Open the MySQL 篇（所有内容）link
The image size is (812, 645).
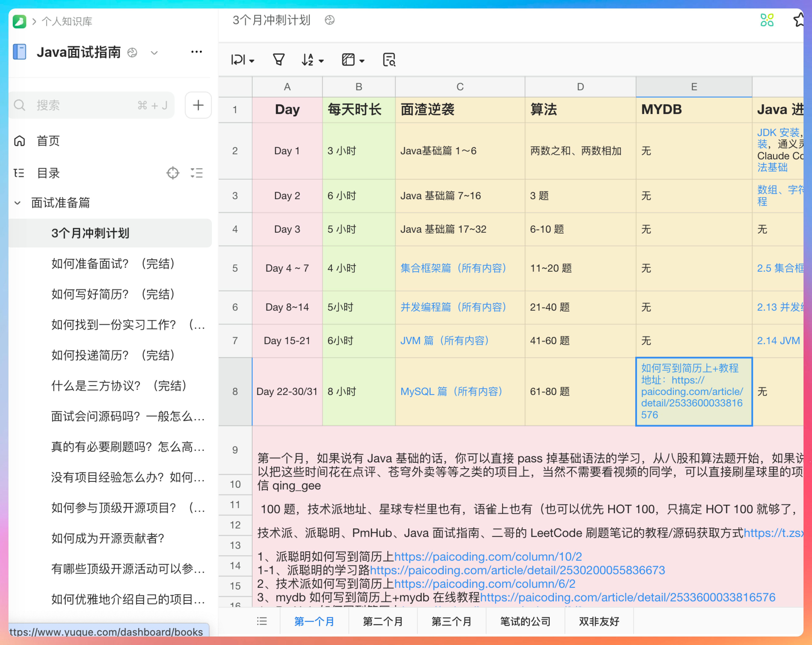click(x=451, y=392)
